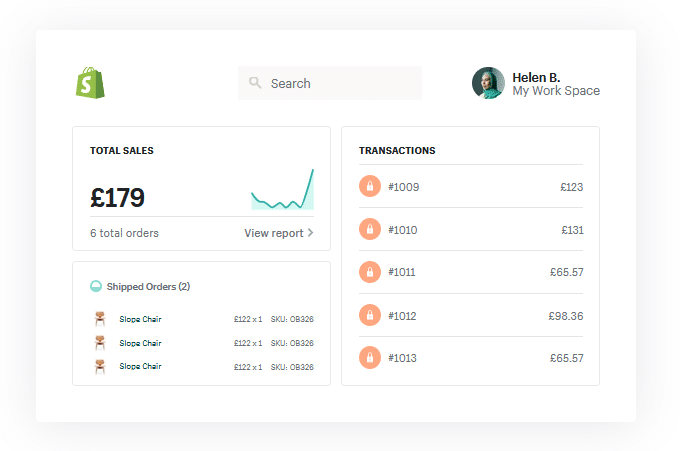Select the second Slope Chair order row
The image size is (680, 451).
click(x=200, y=343)
